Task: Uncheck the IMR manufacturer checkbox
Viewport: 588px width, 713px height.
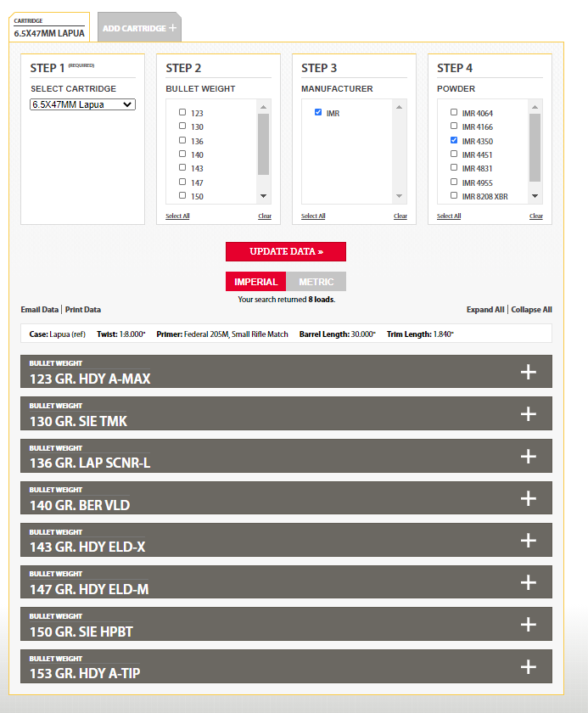Action: coord(318,112)
